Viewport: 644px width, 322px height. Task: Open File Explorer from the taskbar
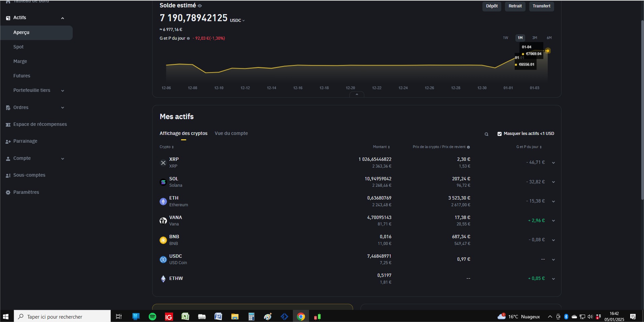pos(235,317)
